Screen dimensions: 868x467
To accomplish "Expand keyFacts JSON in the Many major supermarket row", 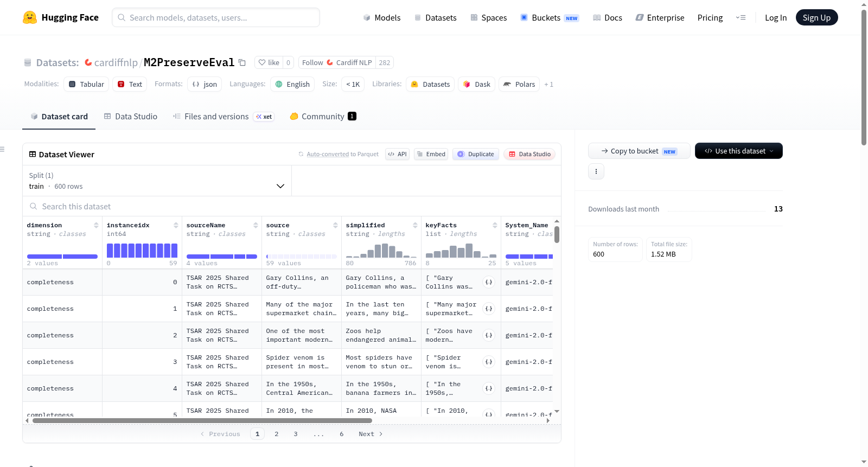I will tap(489, 309).
